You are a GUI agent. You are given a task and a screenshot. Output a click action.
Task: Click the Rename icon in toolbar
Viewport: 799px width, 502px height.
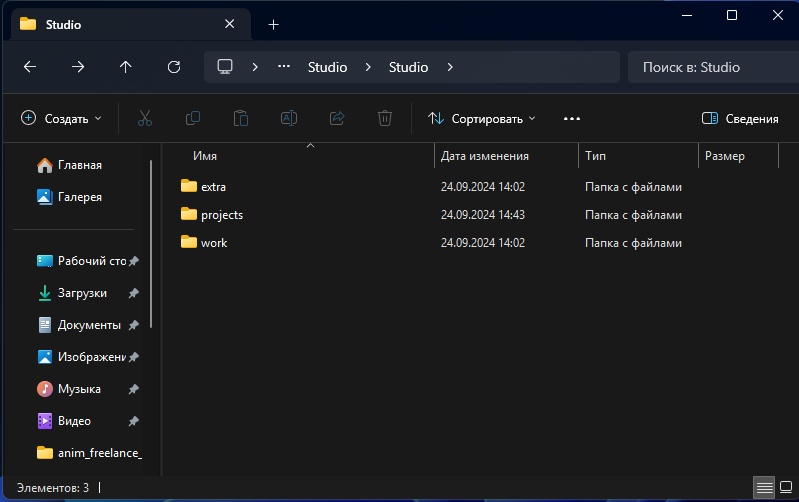(x=289, y=118)
